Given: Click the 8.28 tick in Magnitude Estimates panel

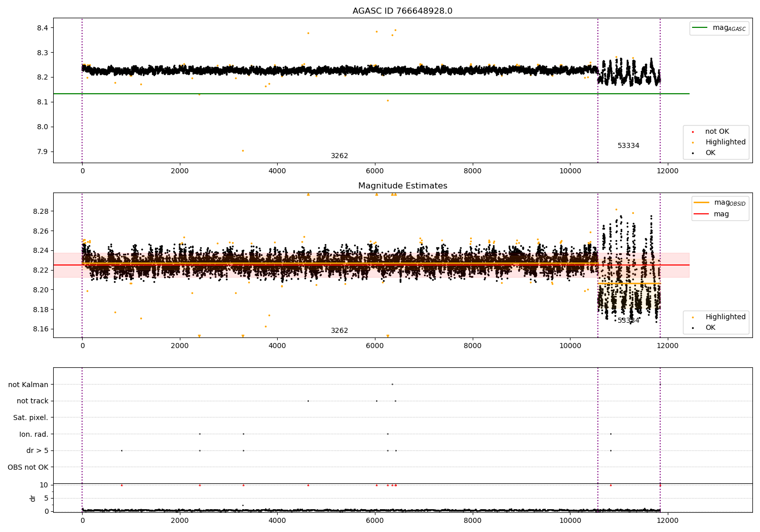Looking at the screenshot, I should [x=41, y=211].
